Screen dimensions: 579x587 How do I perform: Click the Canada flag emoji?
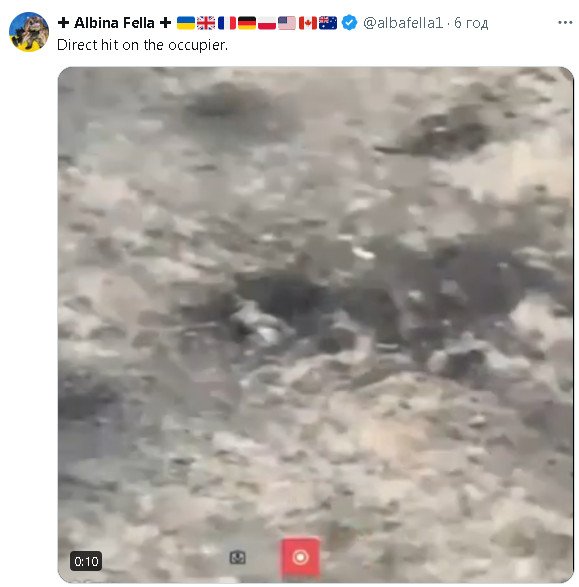(x=308, y=23)
